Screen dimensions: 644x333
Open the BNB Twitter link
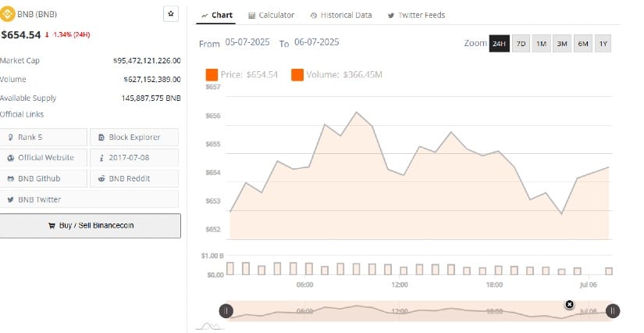tap(89, 199)
